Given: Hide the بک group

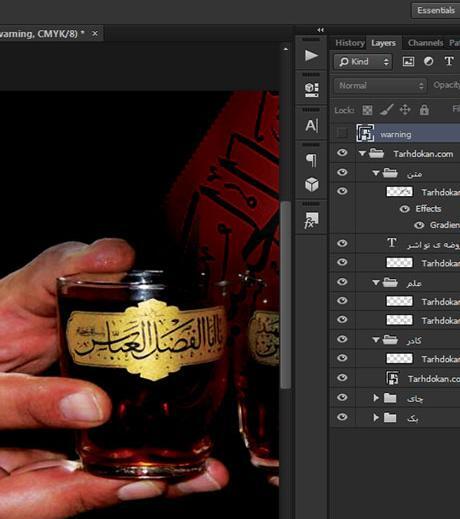Looking at the screenshot, I should 342,417.
